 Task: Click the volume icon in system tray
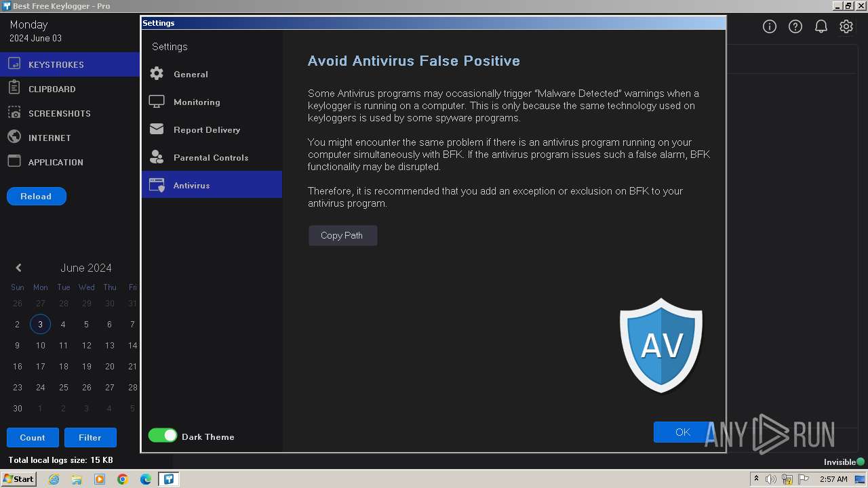pyautogui.click(x=771, y=479)
